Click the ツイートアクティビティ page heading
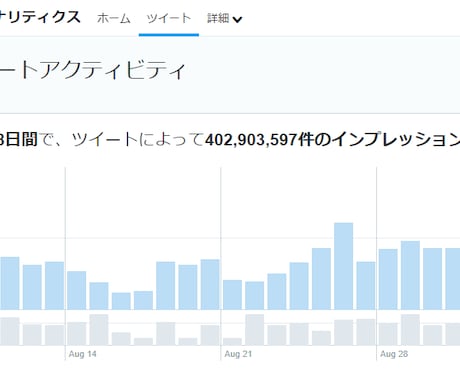 click(92, 70)
